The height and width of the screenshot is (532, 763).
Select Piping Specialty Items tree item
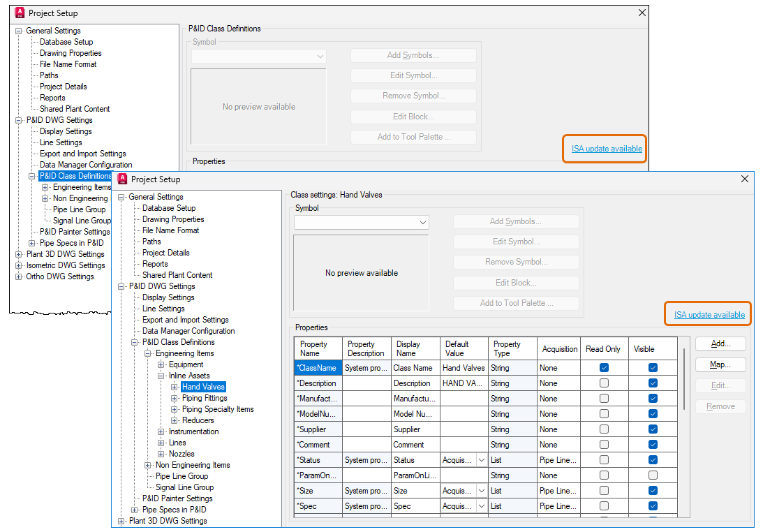pyautogui.click(x=218, y=409)
